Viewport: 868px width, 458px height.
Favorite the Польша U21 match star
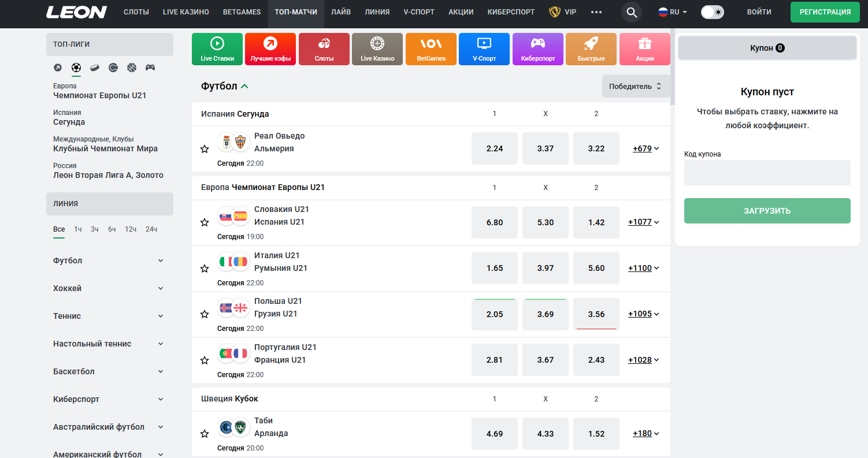[x=205, y=314]
